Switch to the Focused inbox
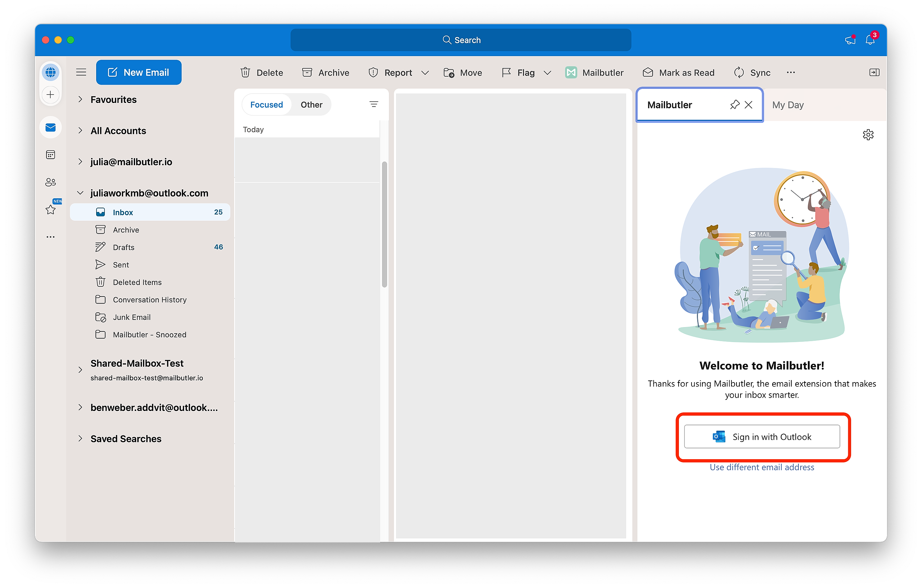This screenshot has height=588, width=922. point(267,104)
